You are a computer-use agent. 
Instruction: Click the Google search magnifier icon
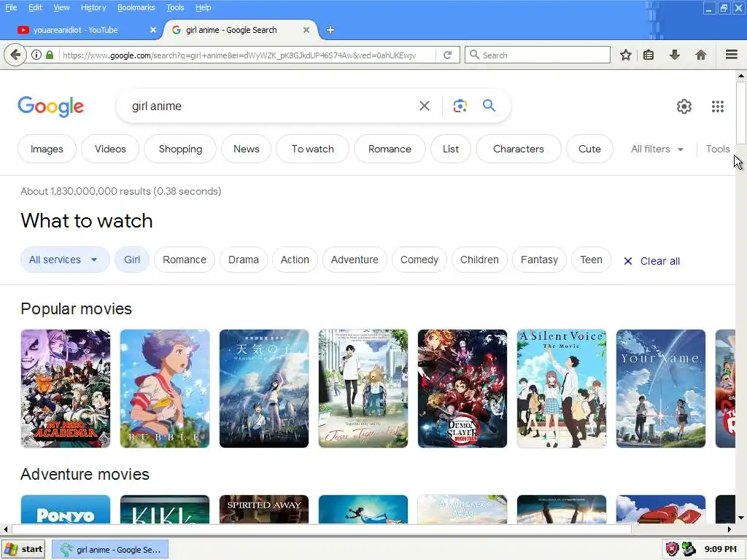(x=489, y=106)
